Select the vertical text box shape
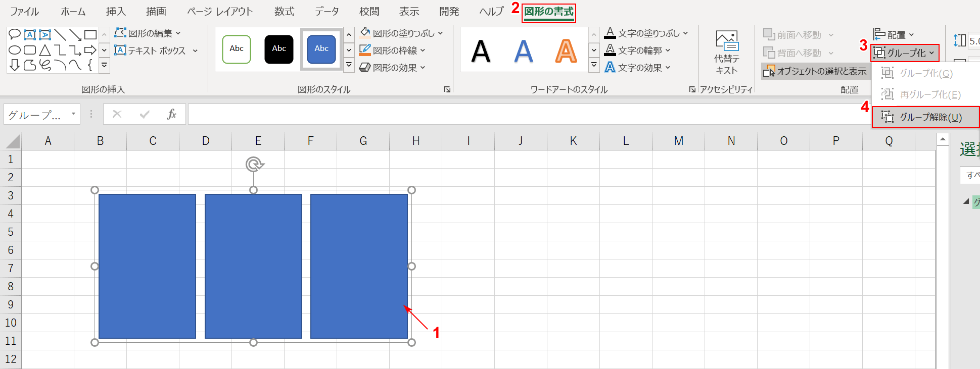The image size is (980, 369). coord(45,34)
